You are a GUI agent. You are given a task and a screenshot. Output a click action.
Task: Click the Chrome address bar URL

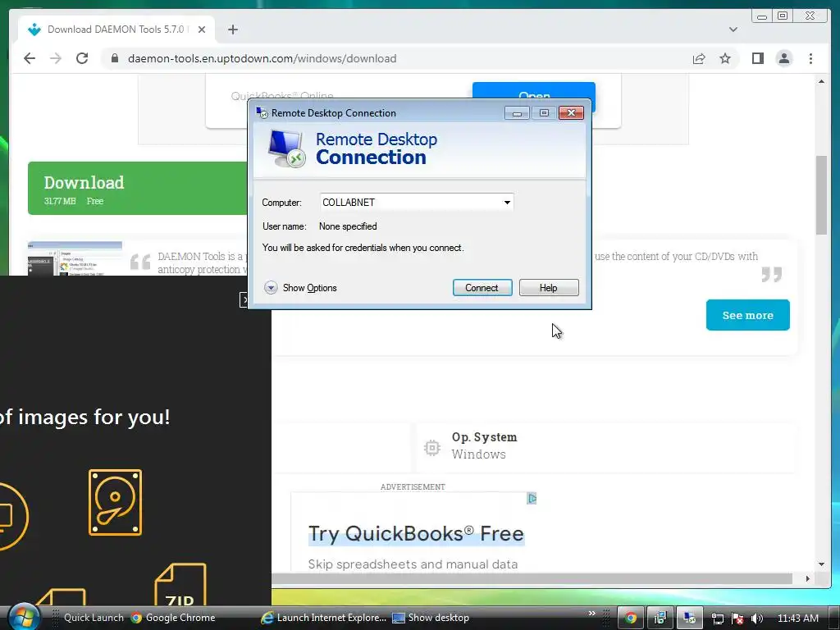[262, 58]
